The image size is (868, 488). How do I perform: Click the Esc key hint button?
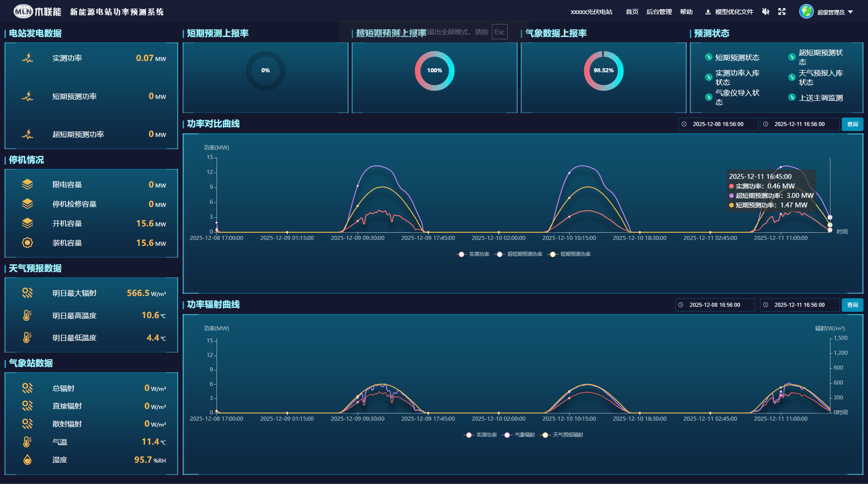[x=500, y=32]
